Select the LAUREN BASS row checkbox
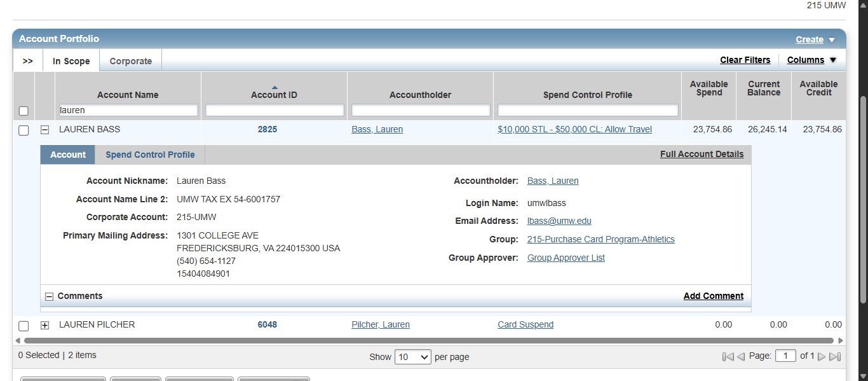The height and width of the screenshot is (381, 868). click(24, 130)
